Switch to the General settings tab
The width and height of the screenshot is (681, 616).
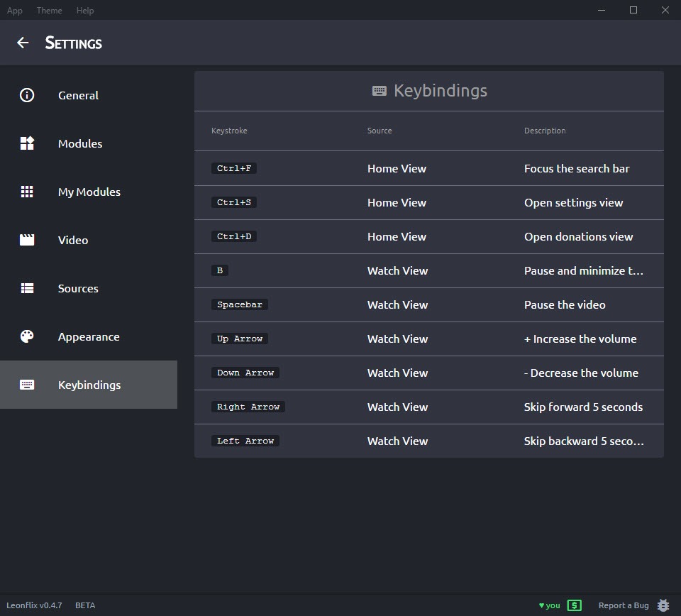[89, 95]
